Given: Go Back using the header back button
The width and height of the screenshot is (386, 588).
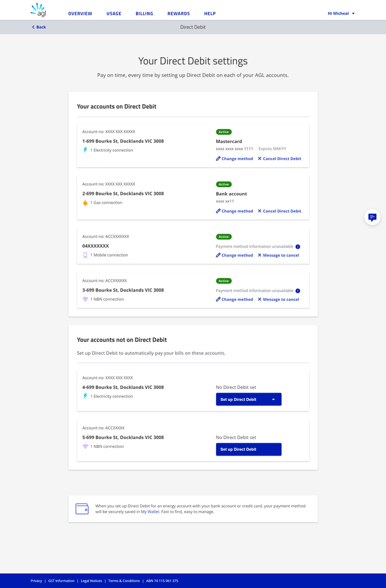Looking at the screenshot, I should pyautogui.click(x=38, y=26).
